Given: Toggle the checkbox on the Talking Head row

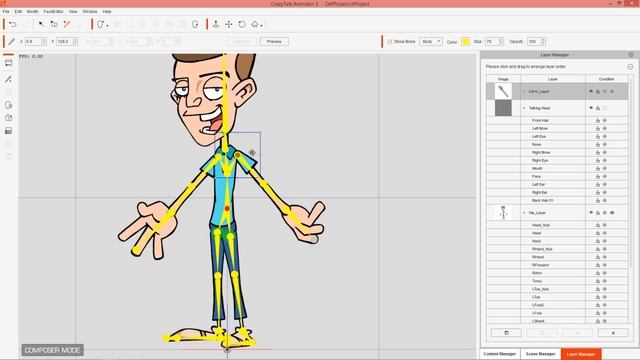Looking at the screenshot, I should pos(605,108).
